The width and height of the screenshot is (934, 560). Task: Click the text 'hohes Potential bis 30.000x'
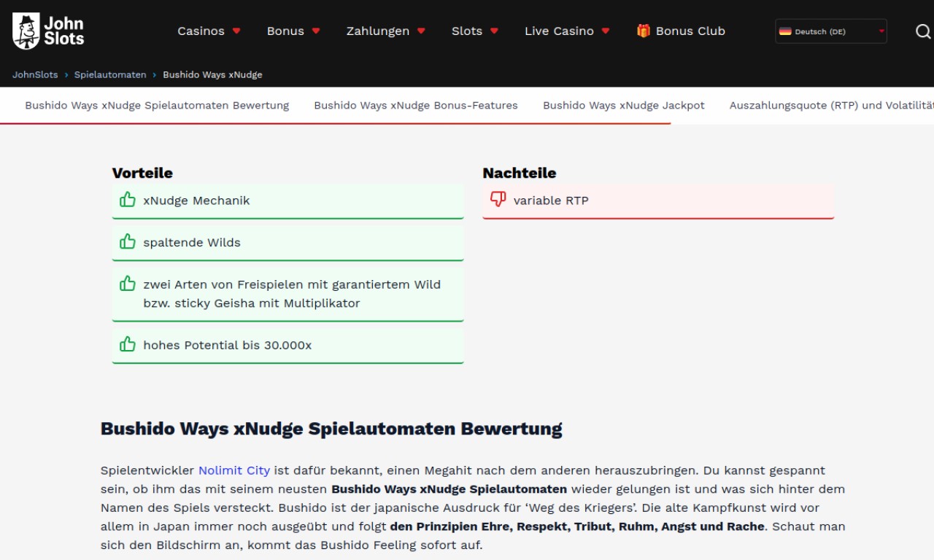click(228, 345)
